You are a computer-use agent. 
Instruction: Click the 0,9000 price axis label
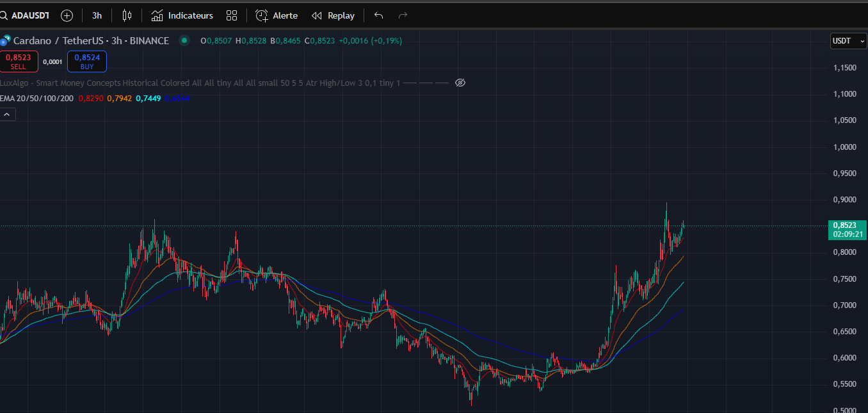point(844,199)
